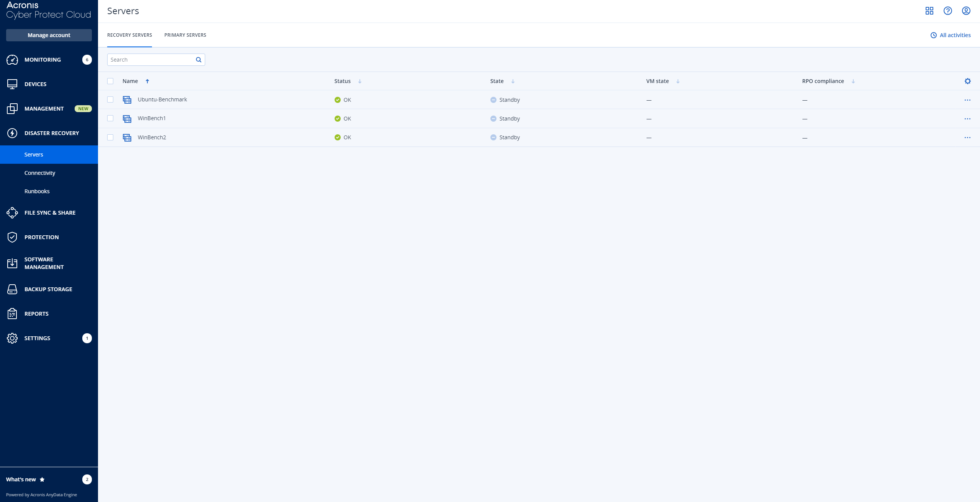
Task: Check the WinBench1 row checkbox
Action: [x=110, y=118]
